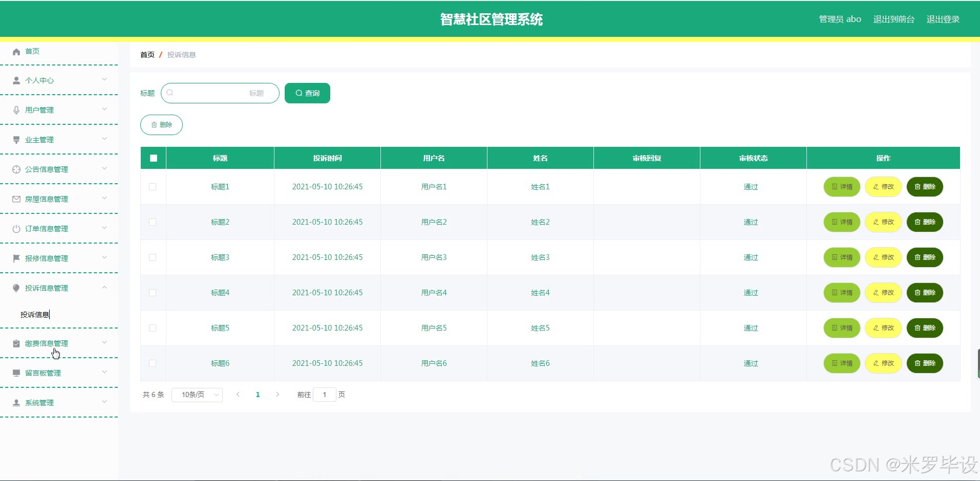Screen dimensions: 980x481
Task: Expand the 个人中心 menu chevron
Action: coord(104,79)
